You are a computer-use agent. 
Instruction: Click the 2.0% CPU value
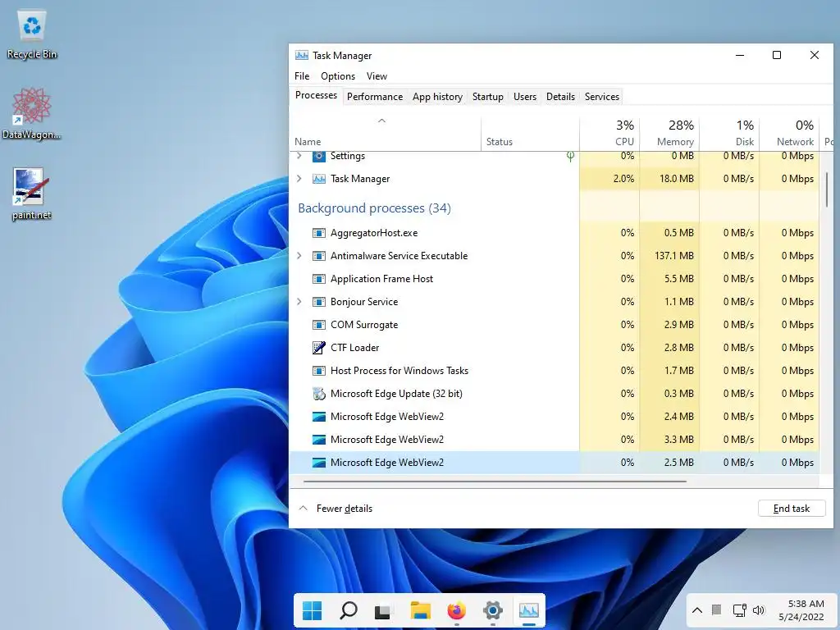(x=623, y=179)
